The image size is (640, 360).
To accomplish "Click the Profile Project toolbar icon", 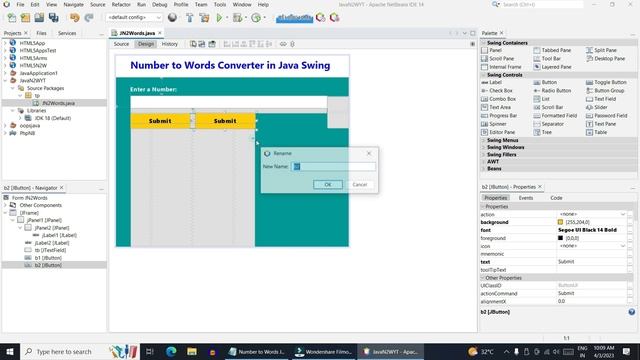I will [x=256, y=18].
